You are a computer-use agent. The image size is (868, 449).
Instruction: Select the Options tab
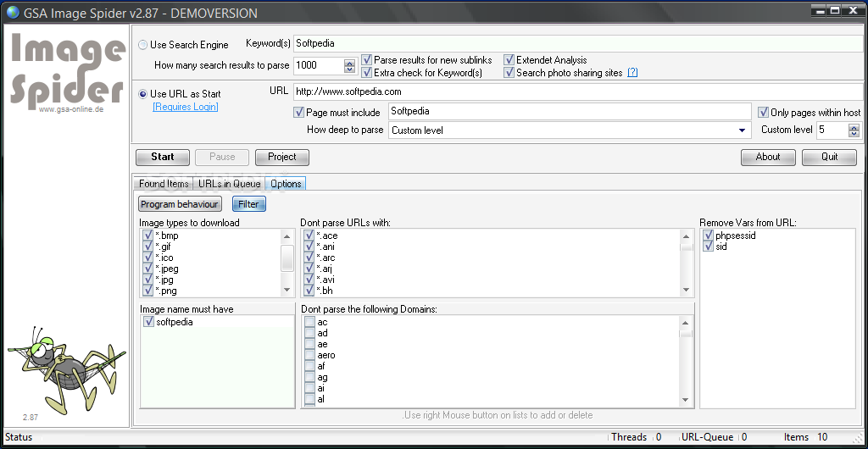coord(286,184)
